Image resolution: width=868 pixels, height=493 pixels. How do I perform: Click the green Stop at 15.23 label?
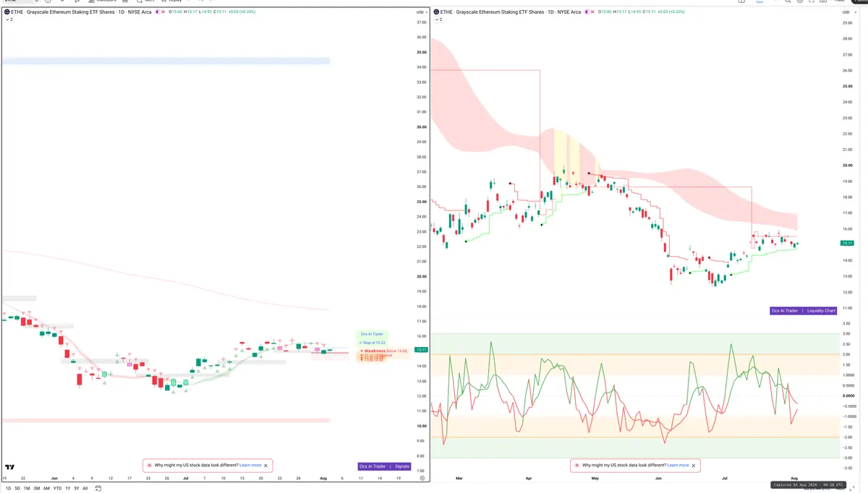click(373, 343)
